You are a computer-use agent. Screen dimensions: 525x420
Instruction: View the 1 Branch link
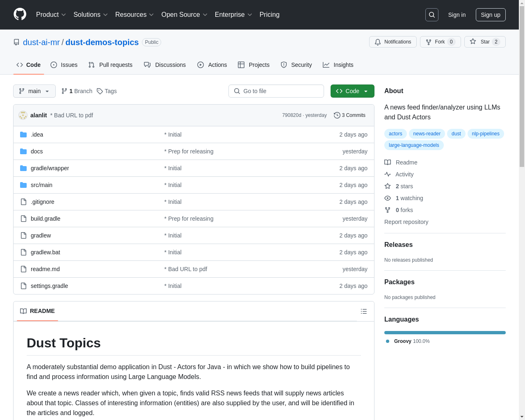pyautogui.click(x=77, y=91)
